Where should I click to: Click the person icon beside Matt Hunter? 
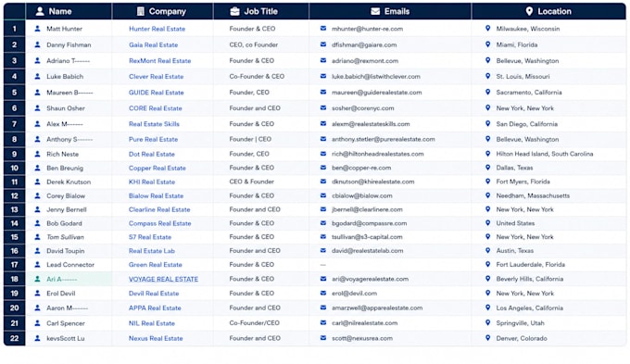point(37,29)
